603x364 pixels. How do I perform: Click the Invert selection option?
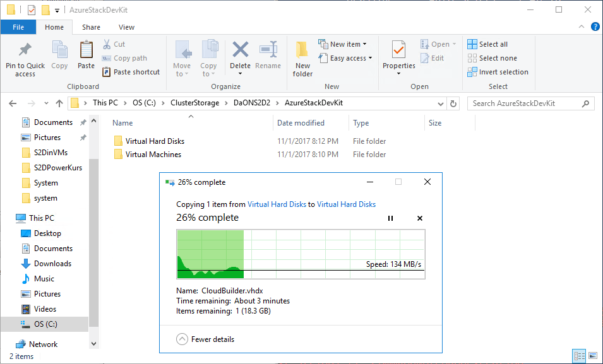pyautogui.click(x=498, y=72)
